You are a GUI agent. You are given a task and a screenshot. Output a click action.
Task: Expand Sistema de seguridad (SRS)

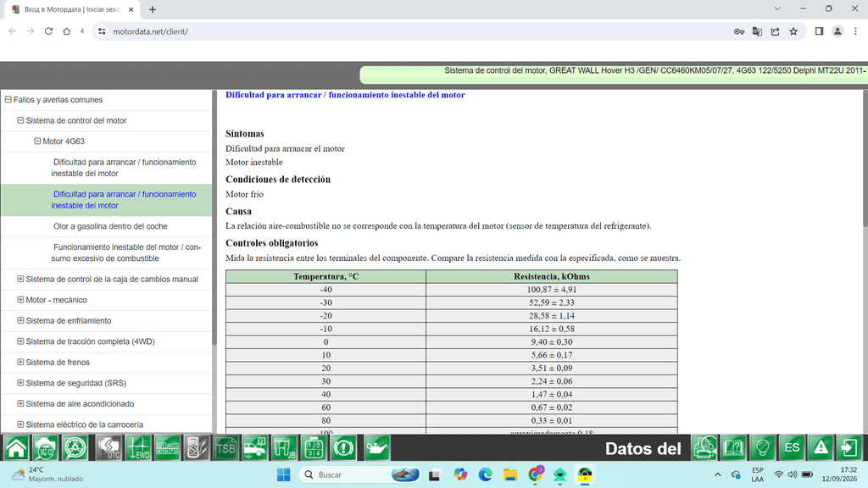tap(20, 383)
